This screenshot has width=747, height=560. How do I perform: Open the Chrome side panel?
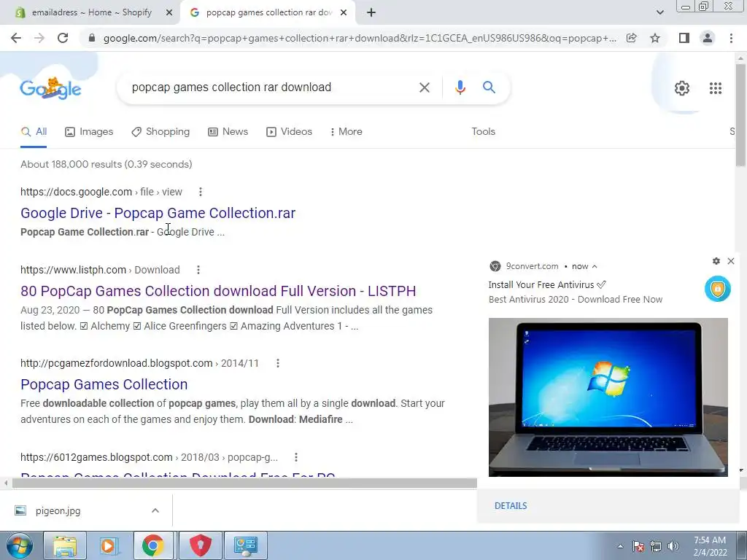[x=684, y=38]
